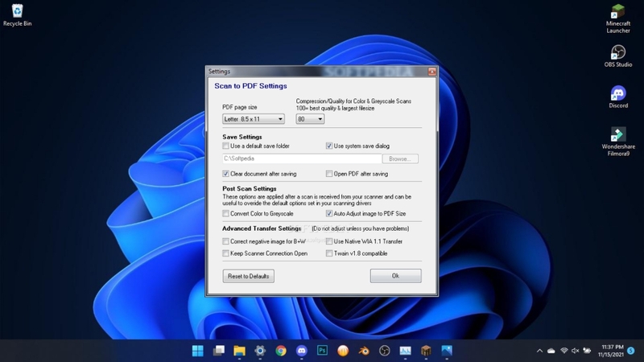The image size is (644, 362).
Task: Show hidden system tray icons
Action: 539,351
